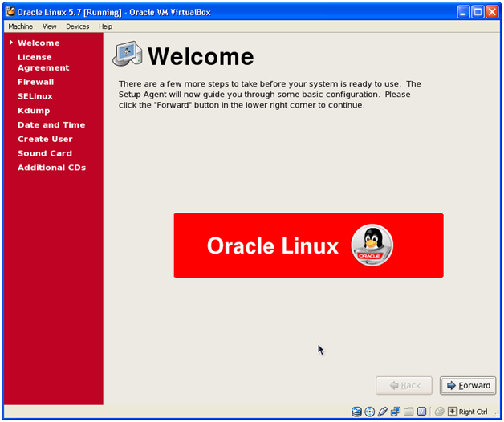The height and width of the screenshot is (422, 504).
Task: Click the large Welcome heading
Action: tap(201, 56)
